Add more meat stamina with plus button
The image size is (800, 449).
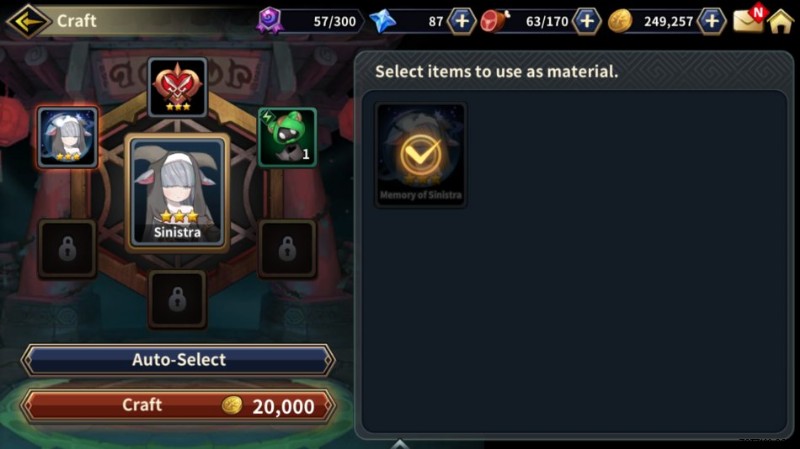point(587,21)
